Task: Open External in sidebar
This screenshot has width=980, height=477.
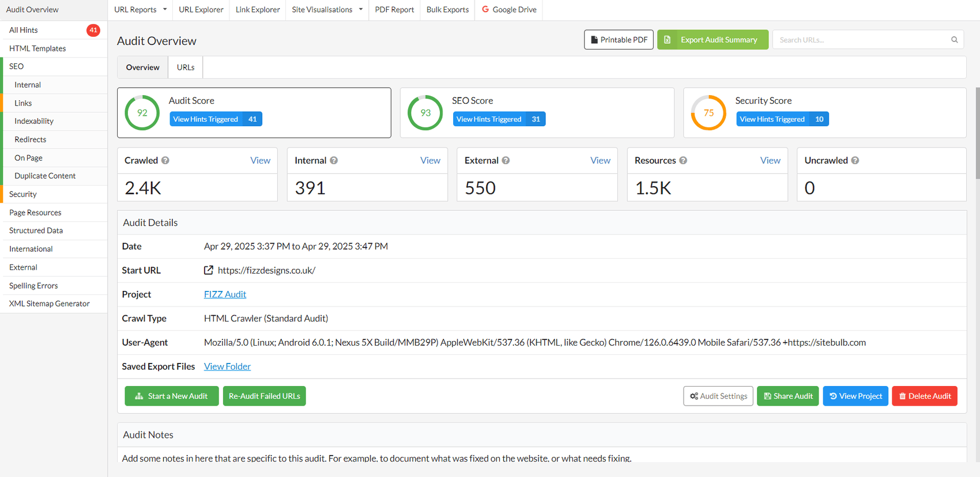Action: click(54, 267)
